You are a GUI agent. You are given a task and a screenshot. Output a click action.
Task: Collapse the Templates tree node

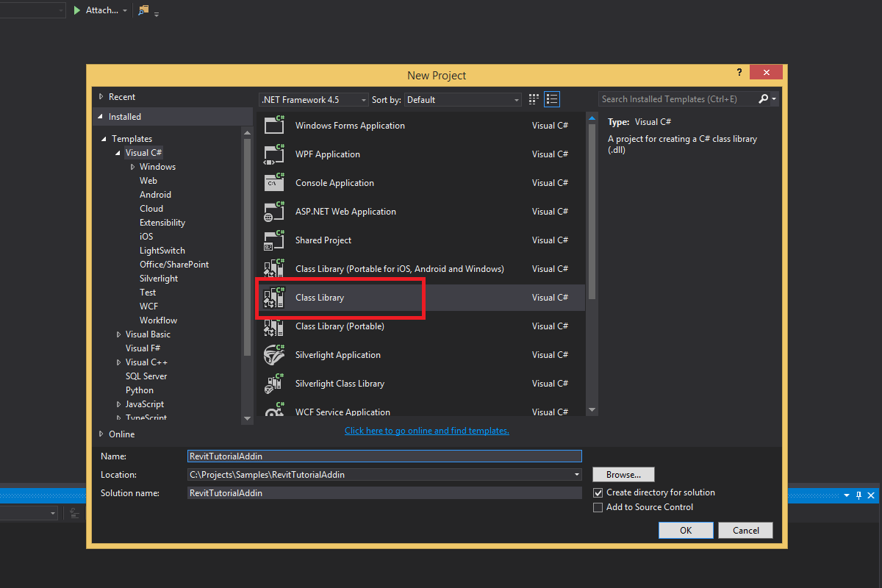[x=104, y=139]
